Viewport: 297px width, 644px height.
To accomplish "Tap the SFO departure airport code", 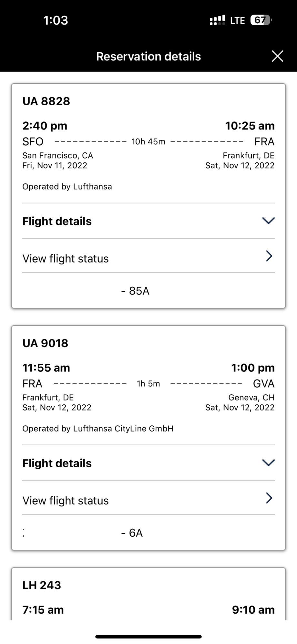I will pos(33,141).
